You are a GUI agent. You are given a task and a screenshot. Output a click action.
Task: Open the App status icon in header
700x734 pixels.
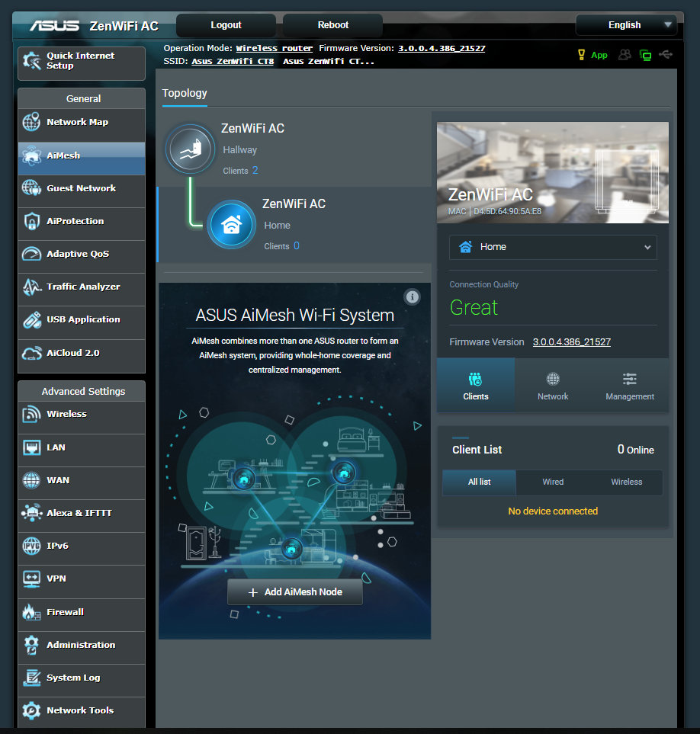592,55
